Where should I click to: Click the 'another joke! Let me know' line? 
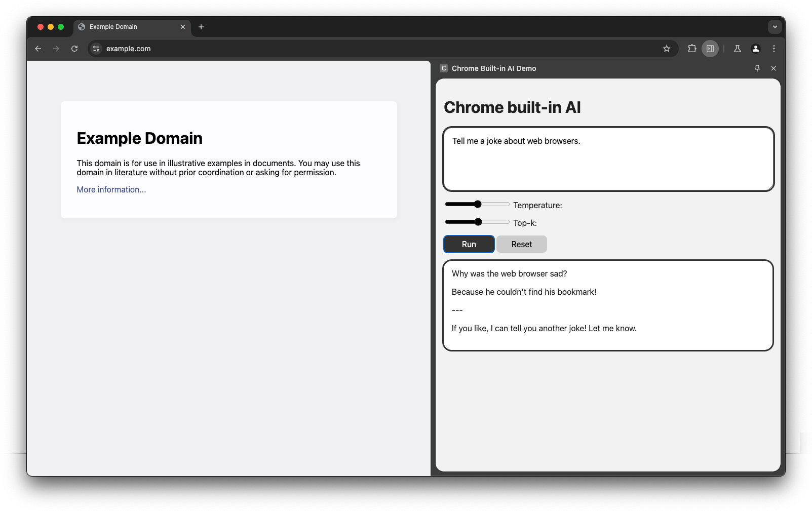pyautogui.click(x=544, y=328)
